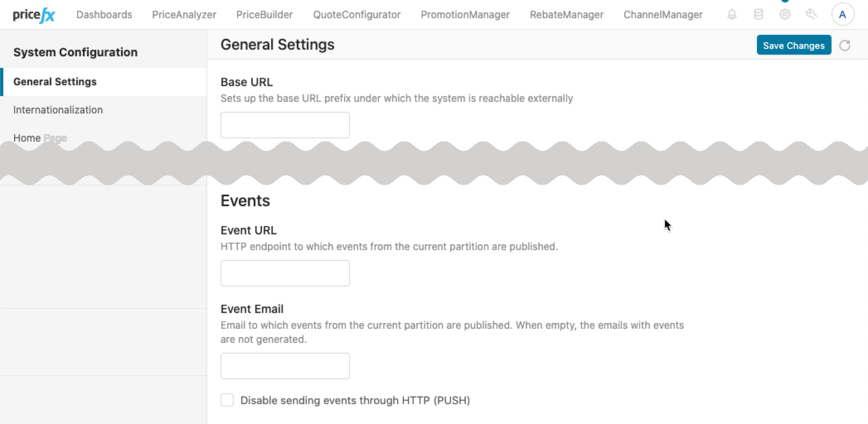Open ChannelManager
Viewport: 868px width, 424px height.
(663, 14)
